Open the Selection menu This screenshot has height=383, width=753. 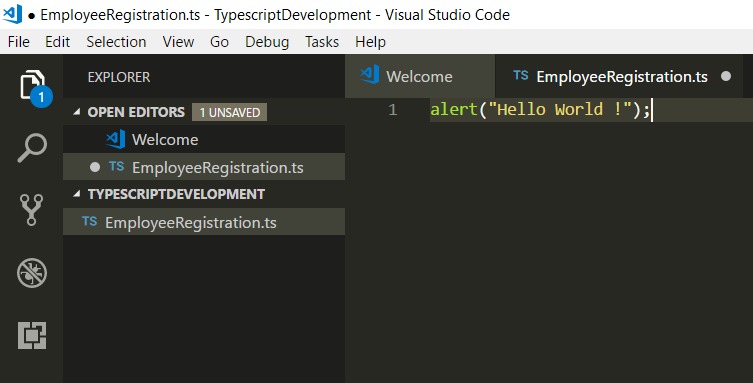point(116,42)
